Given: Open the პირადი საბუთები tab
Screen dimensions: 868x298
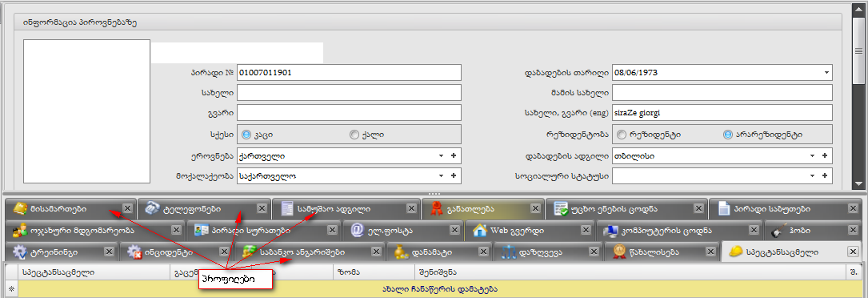Looking at the screenshot, I should 778,208.
